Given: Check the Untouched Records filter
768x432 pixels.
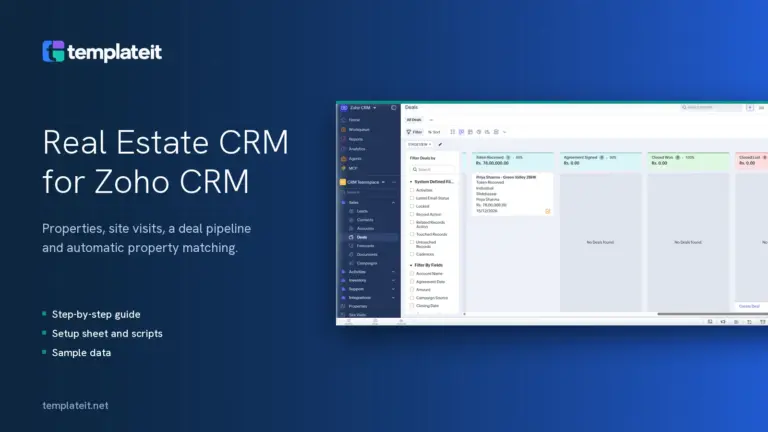Looking at the screenshot, I should pos(412,242).
